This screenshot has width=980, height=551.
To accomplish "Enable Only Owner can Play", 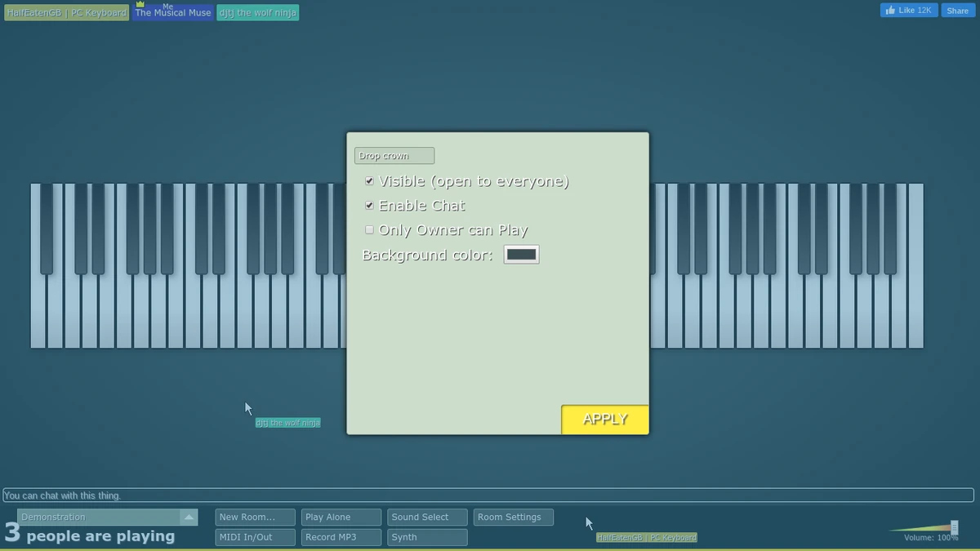I will click(x=368, y=229).
